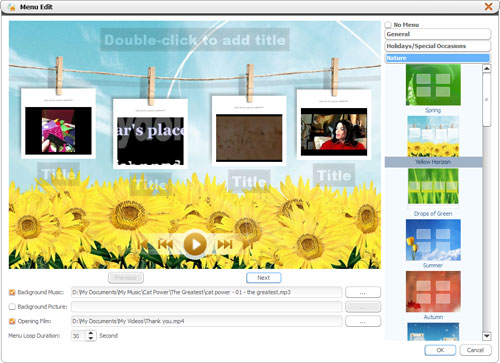Select the third brown video thumbnail

[x=249, y=138]
